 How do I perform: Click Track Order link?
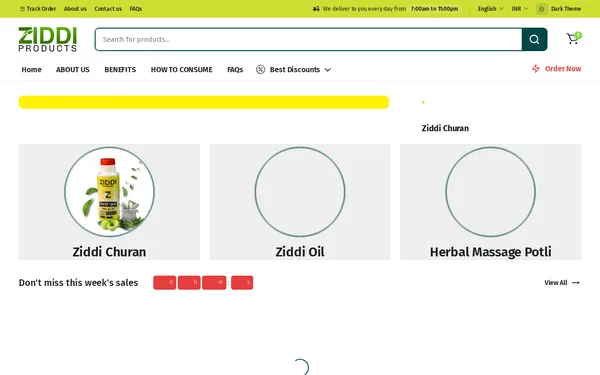[41, 8]
